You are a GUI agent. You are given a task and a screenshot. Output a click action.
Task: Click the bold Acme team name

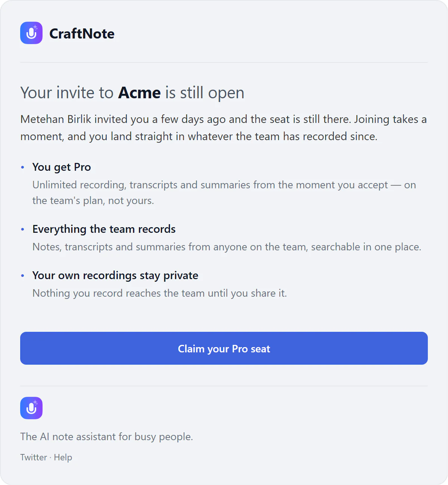tap(140, 93)
